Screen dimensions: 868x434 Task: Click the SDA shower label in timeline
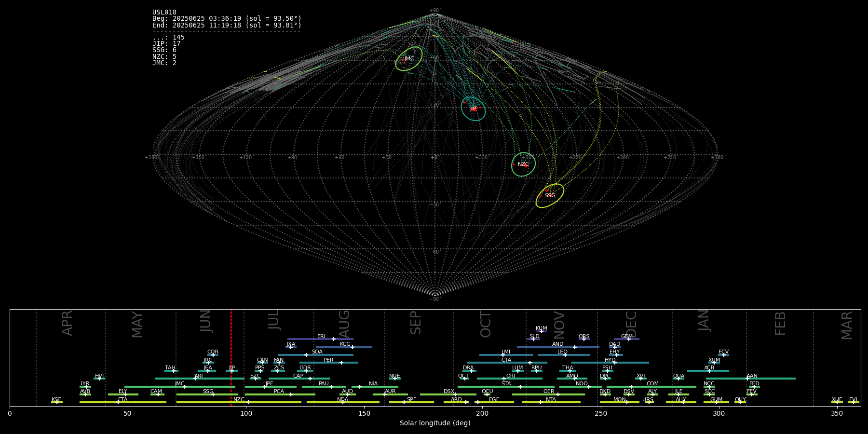(317, 352)
